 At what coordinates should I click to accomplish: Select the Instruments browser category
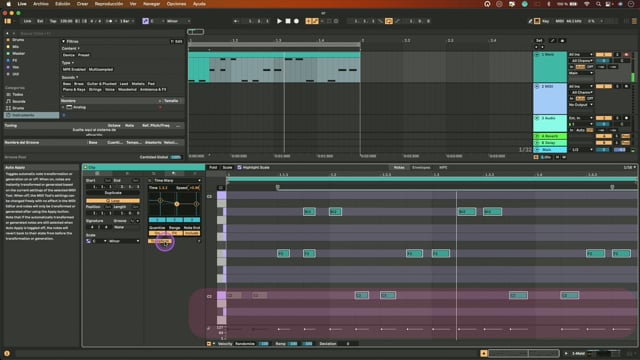pyautogui.click(x=31, y=115)
